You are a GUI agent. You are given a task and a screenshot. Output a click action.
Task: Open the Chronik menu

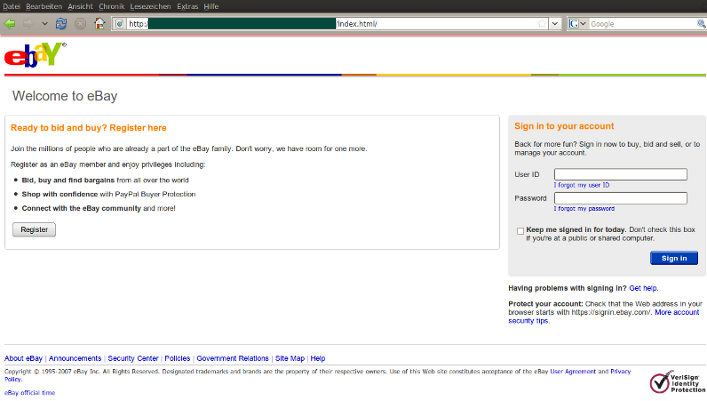[111, 6]
